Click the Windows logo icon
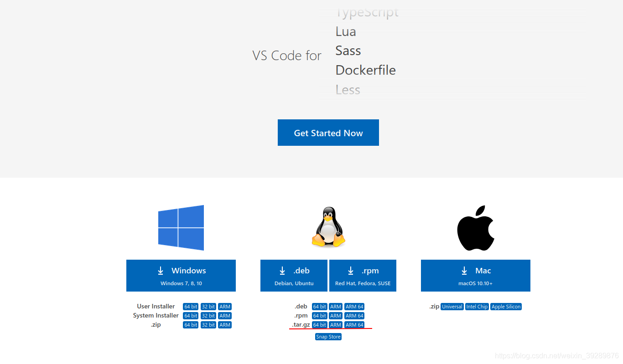Screen dimensions: 623x364 [x=181, y=227]
